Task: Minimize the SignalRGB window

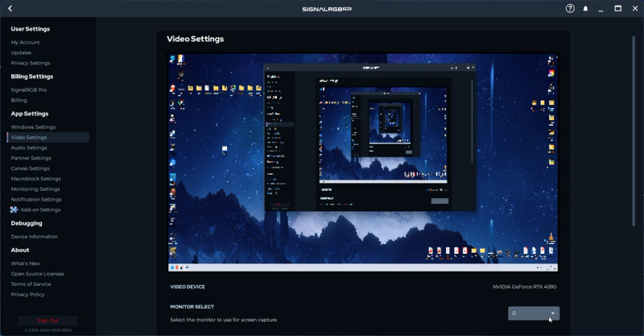Action: coord(601,8)
